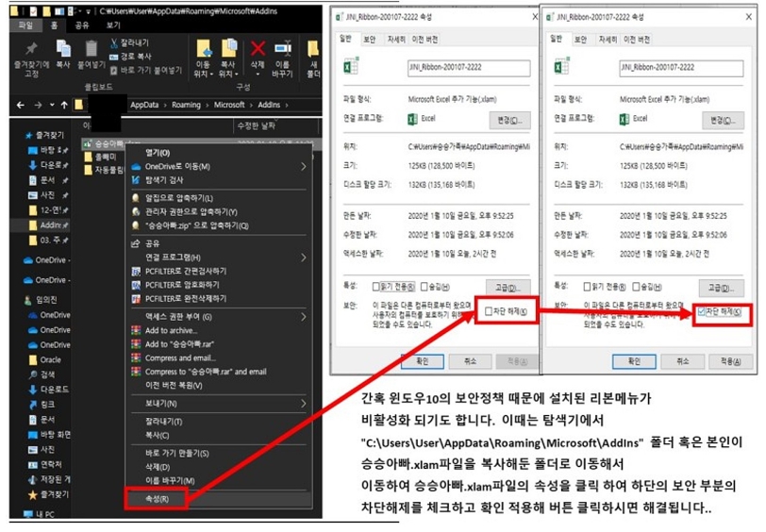Open Oracle folder in navigation pane

pos(45,360)
